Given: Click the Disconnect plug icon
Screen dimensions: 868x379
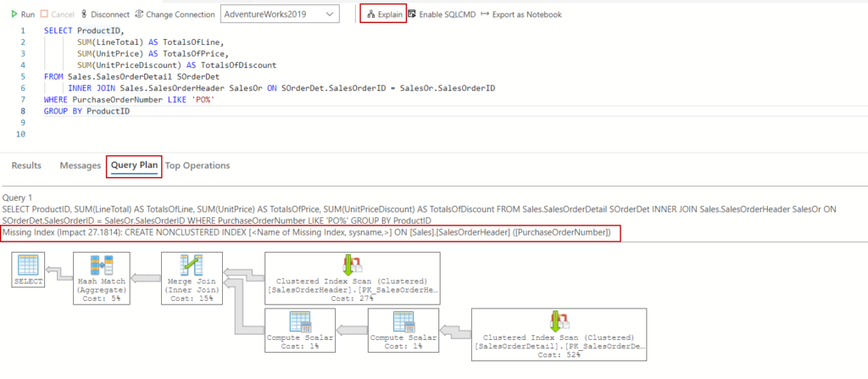Looking at the screenshot, I should pyautogui.click(x=84, y=14).
